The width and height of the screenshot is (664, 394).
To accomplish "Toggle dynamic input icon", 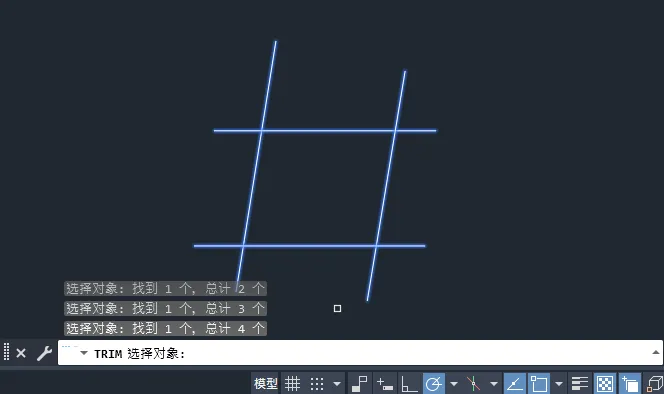I will [x=385, y=384].
